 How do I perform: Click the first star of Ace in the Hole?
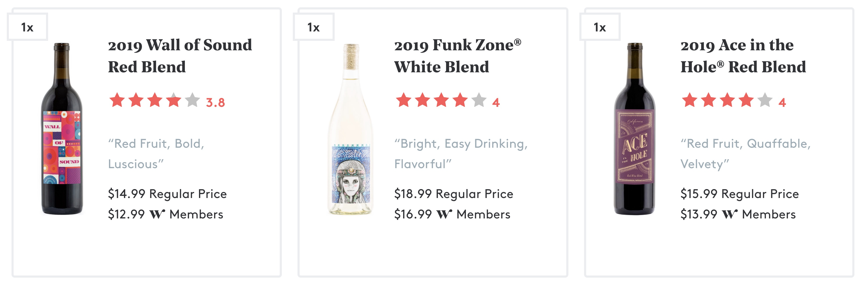click(690, 100)
